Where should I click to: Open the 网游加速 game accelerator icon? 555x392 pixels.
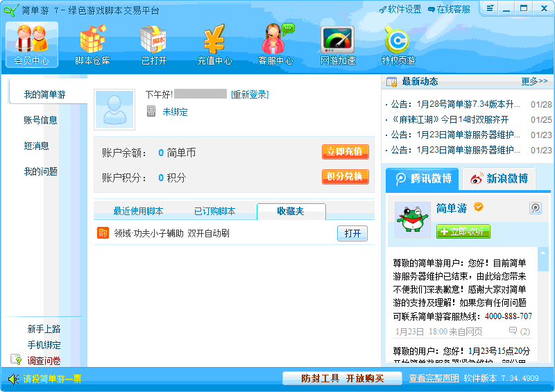click(338, 44)
